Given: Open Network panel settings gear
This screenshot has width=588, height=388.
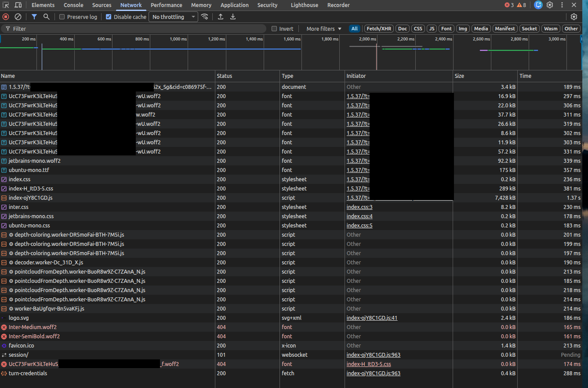Looking at the screenshot, I should coord(574,17).
